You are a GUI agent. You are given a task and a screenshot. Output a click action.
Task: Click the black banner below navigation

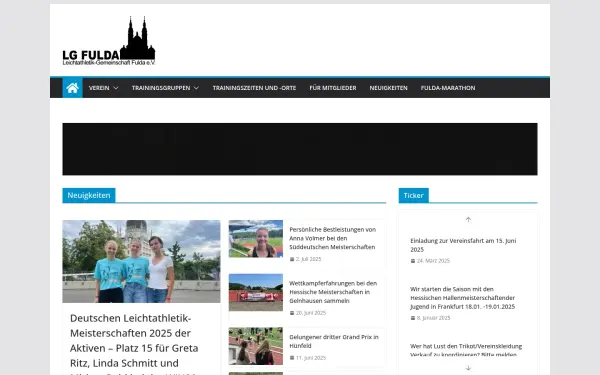coord(300,149)
